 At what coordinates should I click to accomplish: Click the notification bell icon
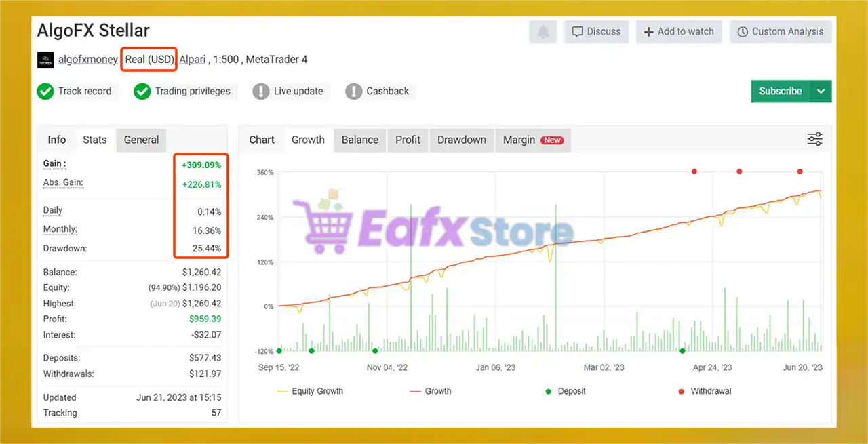543,32
